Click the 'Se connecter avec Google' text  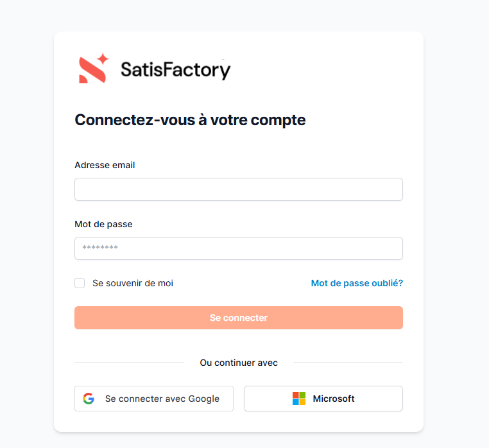tap(162, 399)
